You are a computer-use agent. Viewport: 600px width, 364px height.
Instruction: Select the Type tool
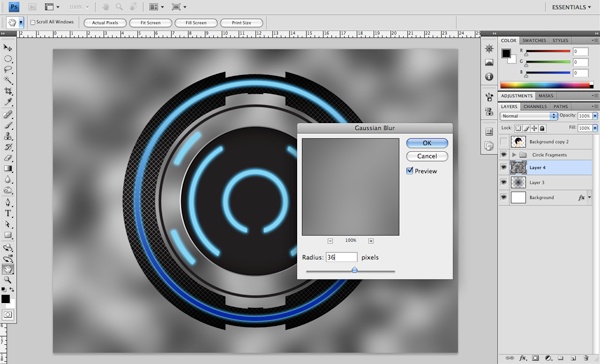(8, 214)
